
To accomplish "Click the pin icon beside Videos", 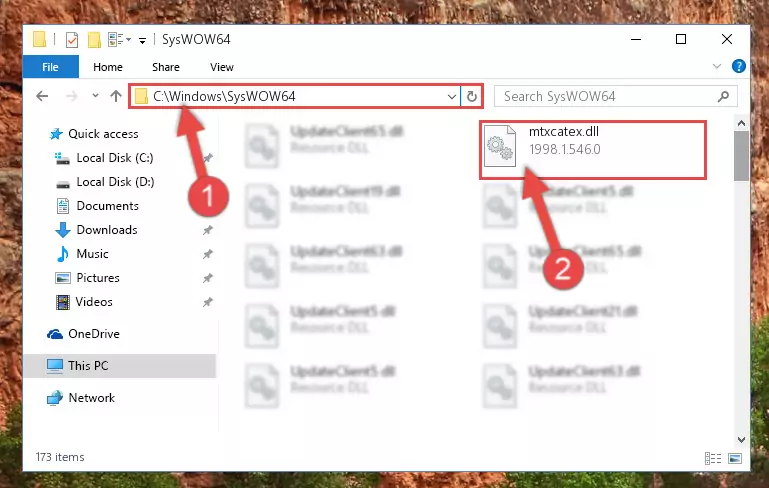I will click(x=208, y=302).
